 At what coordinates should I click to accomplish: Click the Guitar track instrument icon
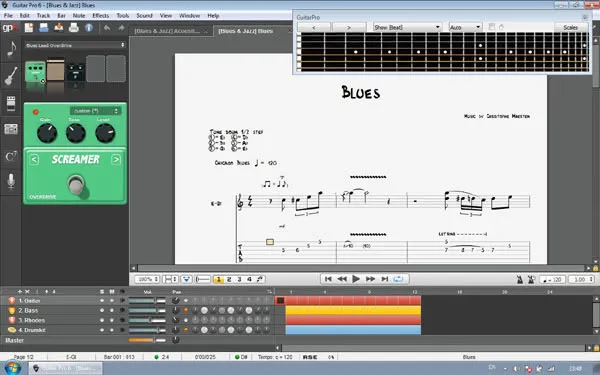coord(12,301)
